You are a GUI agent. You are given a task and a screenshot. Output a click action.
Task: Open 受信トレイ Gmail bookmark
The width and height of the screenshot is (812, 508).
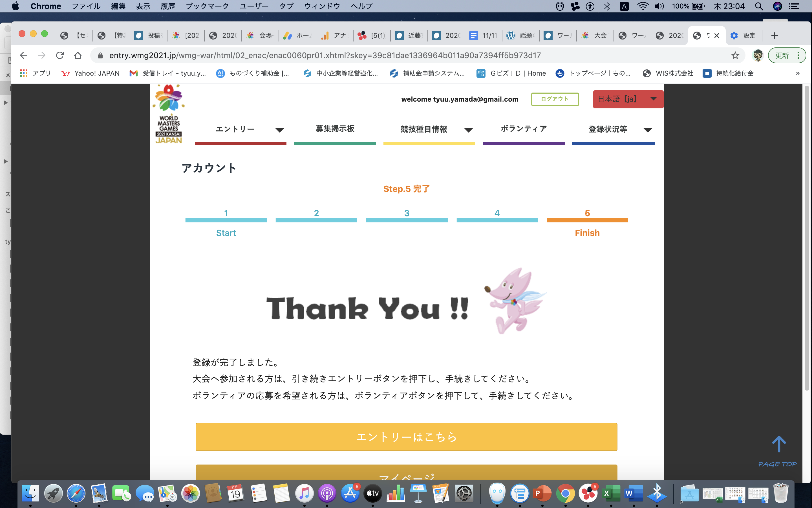(x=168, y=73)
